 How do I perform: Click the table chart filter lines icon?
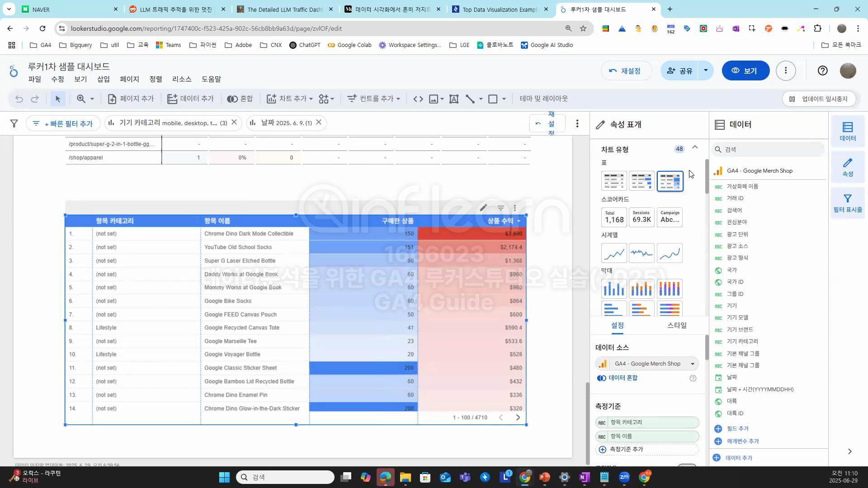pos(501,208)
